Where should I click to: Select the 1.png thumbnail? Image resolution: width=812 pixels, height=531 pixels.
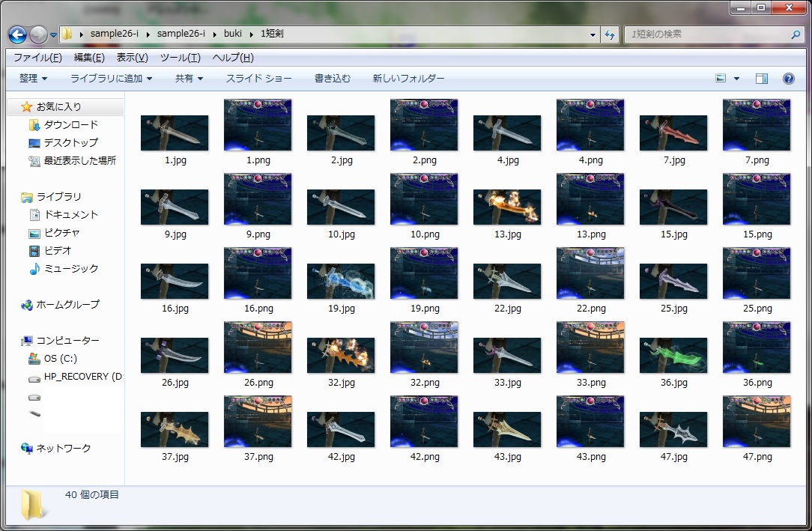tap(258, 125)
